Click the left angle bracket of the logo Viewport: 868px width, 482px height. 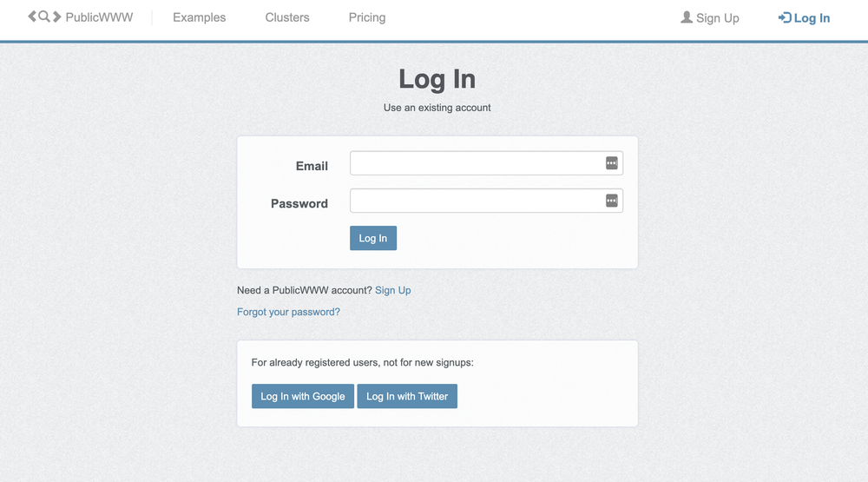32,17
